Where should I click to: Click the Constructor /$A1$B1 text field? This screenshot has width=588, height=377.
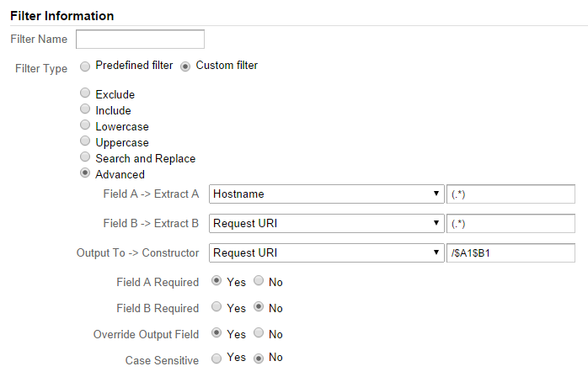[x=510, y=252]
